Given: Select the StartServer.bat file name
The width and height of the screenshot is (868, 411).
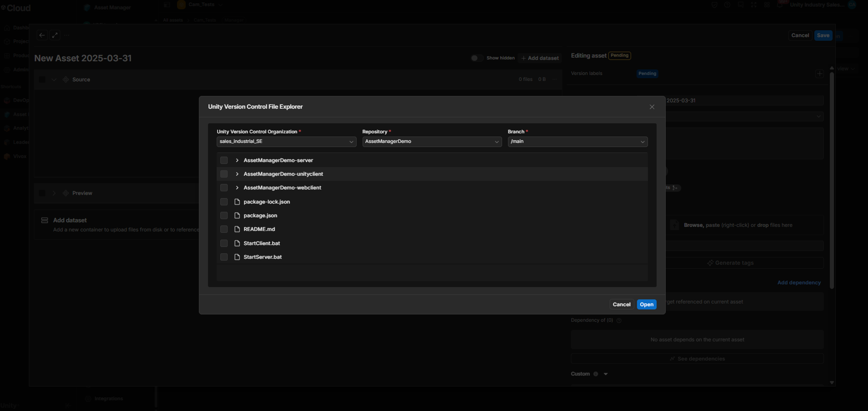Looking at the screenshot, I should pos(262,257).
